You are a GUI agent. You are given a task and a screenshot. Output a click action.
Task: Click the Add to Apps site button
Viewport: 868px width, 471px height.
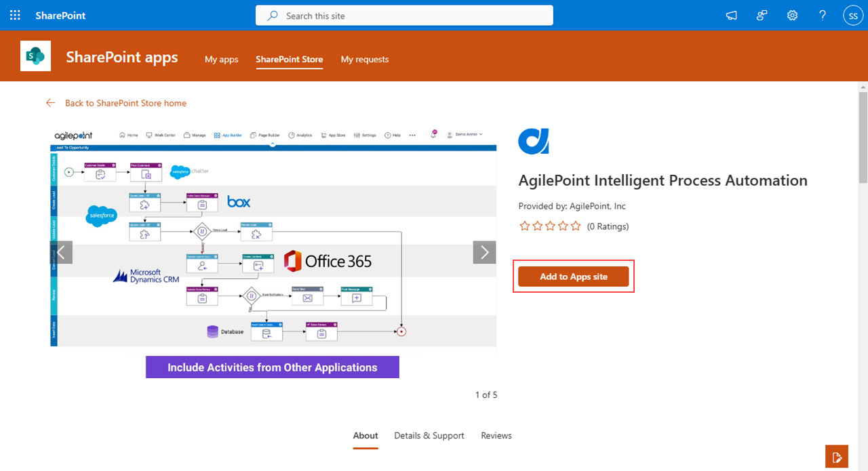click(x=574, y=277)
